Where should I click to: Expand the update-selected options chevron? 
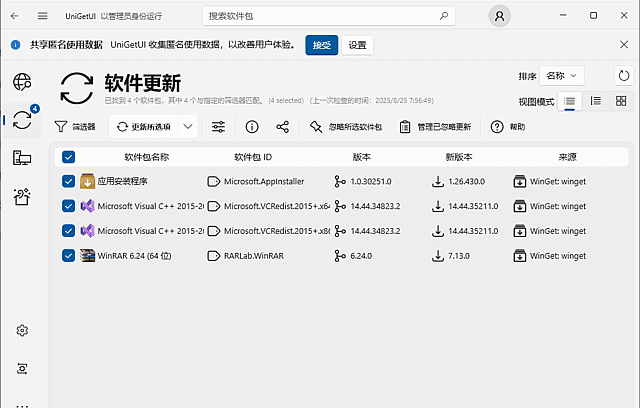coord(188,126)
